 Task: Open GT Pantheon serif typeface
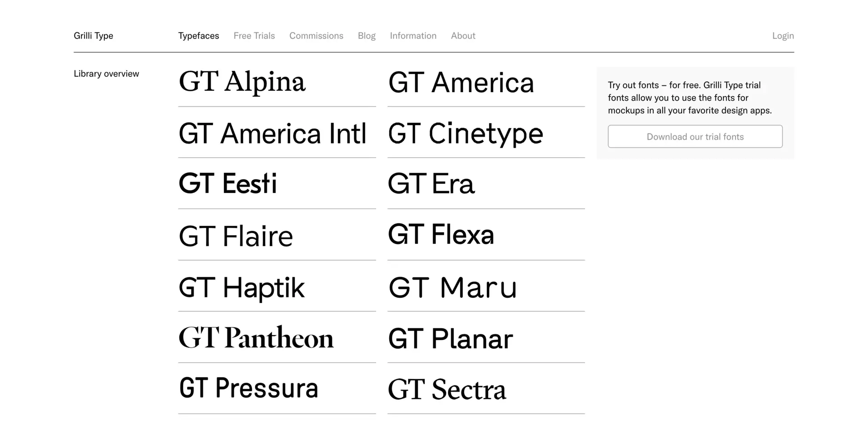tap(256, 338)
